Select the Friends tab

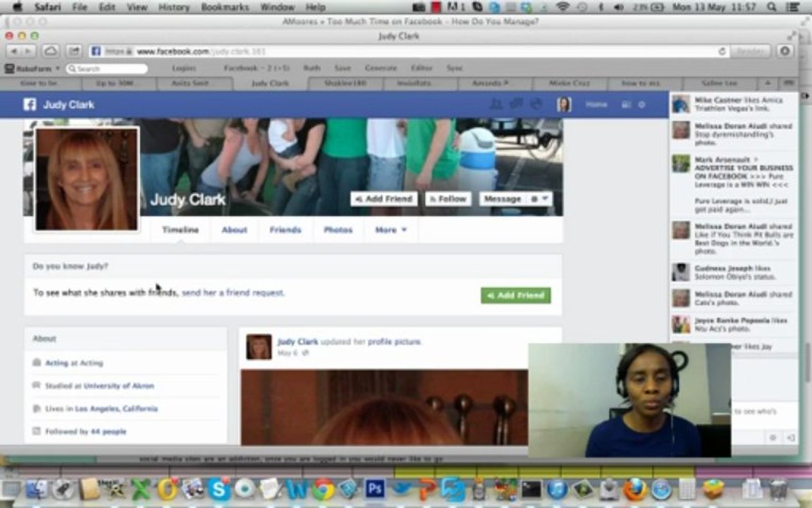click(x=285, y=229)
